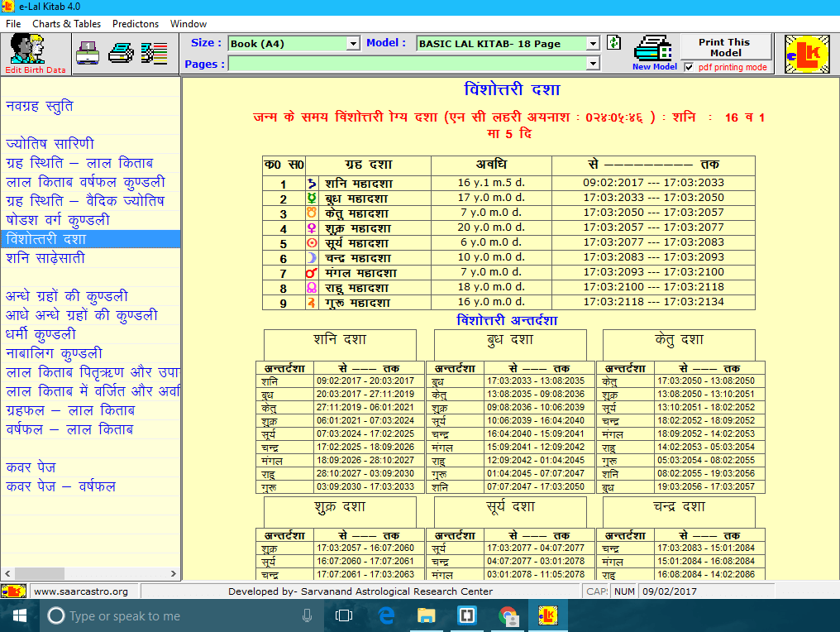840x632 pixels.
Task: Click the Pages input field
Action: click(x=408, y=64)
